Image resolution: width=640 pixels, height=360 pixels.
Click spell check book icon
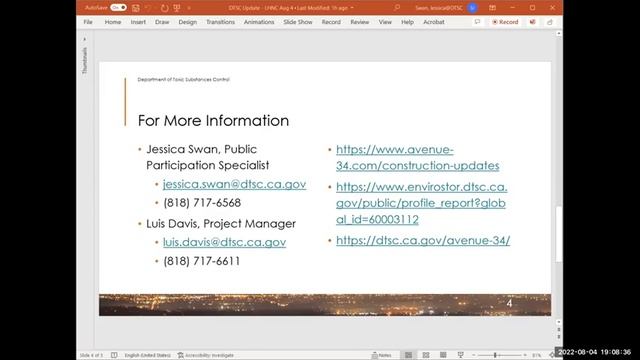pos(114,356)
